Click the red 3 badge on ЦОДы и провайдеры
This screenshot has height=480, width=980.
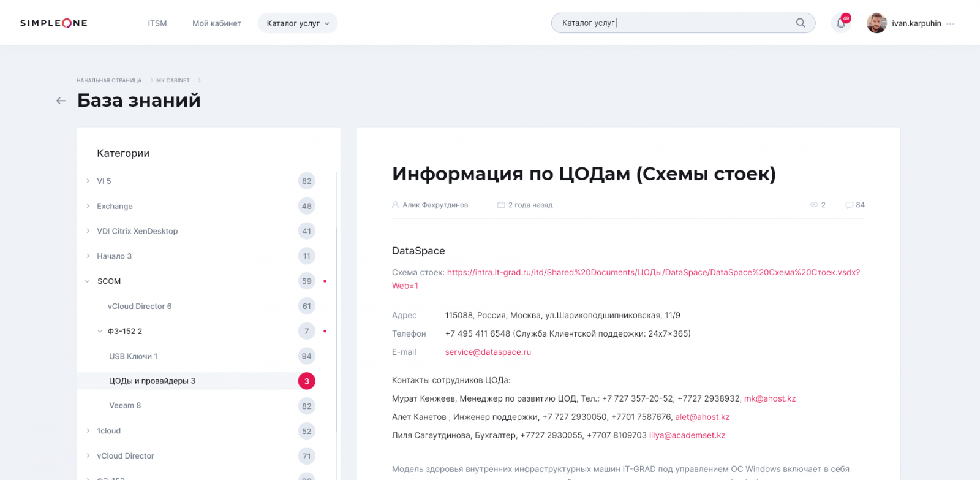[307, 381]
